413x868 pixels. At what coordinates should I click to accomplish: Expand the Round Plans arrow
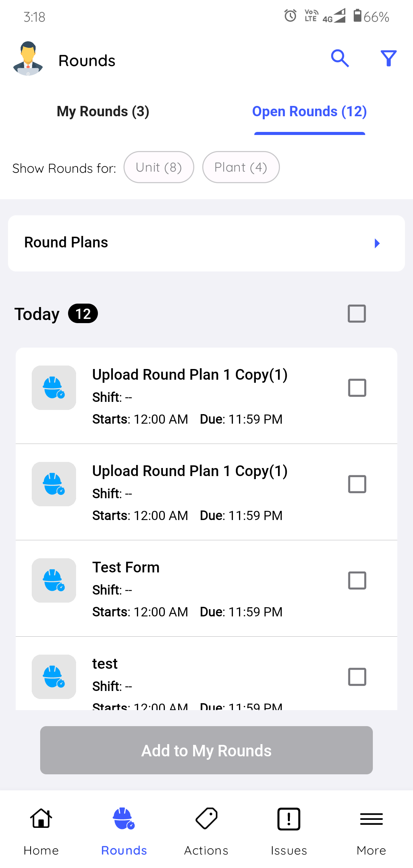pos(377,243)
